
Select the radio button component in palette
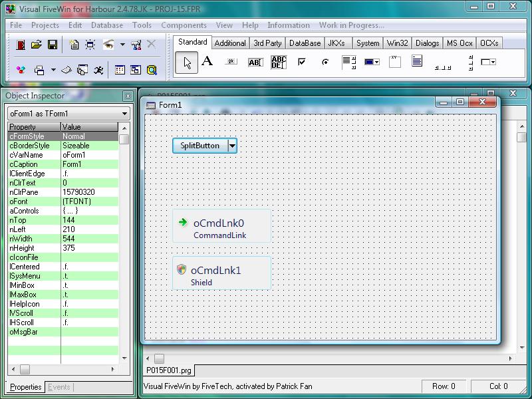tap(325, 62)
